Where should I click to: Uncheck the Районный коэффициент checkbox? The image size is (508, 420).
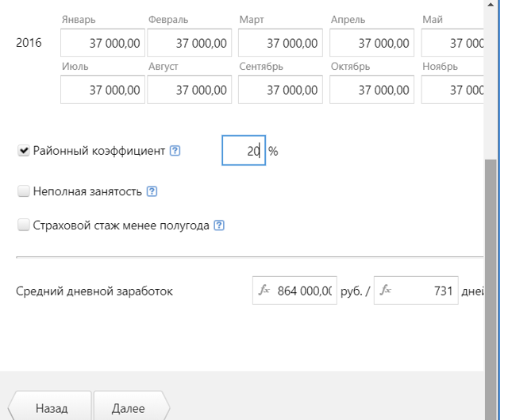tap(24, 151)
